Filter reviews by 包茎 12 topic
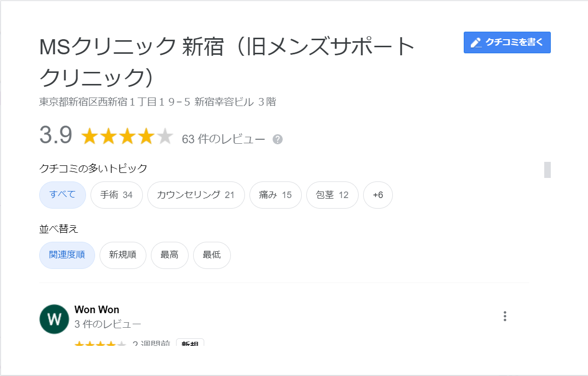 [x=332, y=195]
